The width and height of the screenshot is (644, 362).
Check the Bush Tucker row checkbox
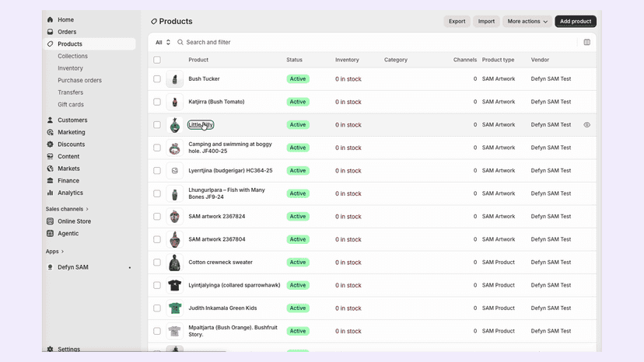click(x=157, y=78)
